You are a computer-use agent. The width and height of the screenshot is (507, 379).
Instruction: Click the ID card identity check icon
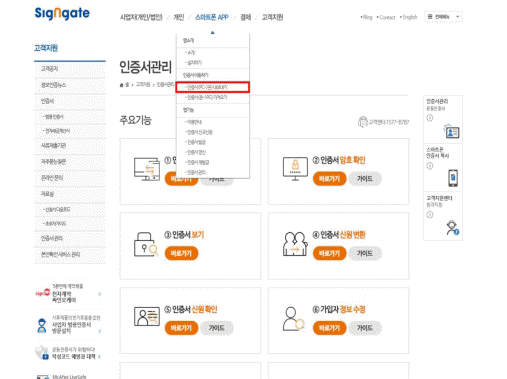pyautogui.click(x=147, y=317)
